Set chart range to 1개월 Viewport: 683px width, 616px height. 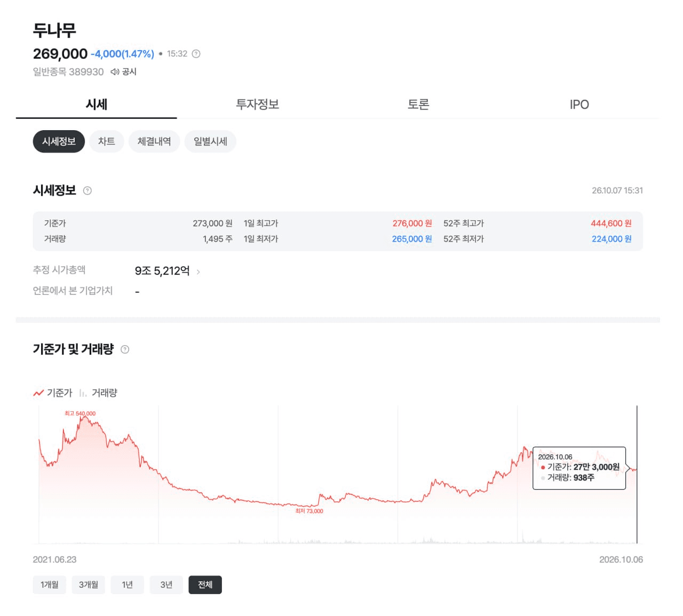(x=50, y=585)
